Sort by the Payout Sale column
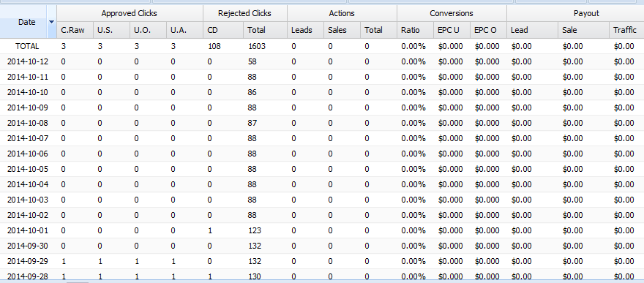 coord(584,30)
